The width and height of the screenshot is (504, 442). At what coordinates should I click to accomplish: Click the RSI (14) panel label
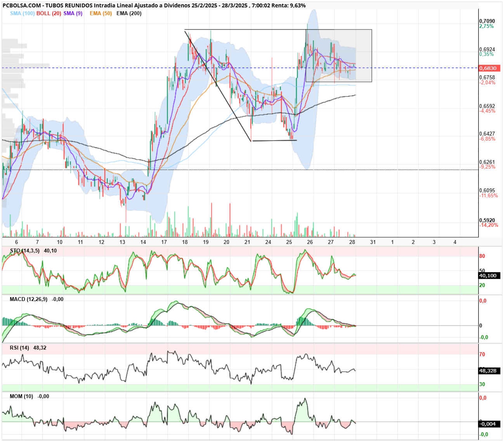(19, 348)
